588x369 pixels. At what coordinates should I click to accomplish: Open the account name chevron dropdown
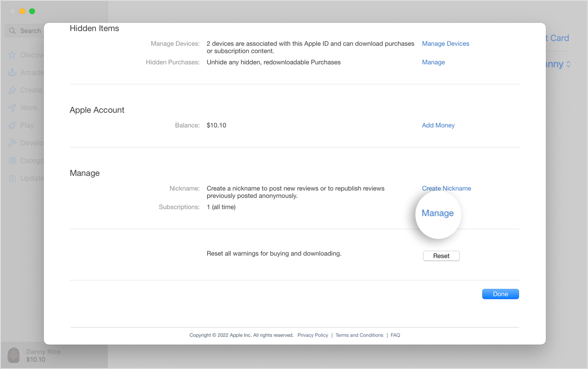click(x=569, y=64)
